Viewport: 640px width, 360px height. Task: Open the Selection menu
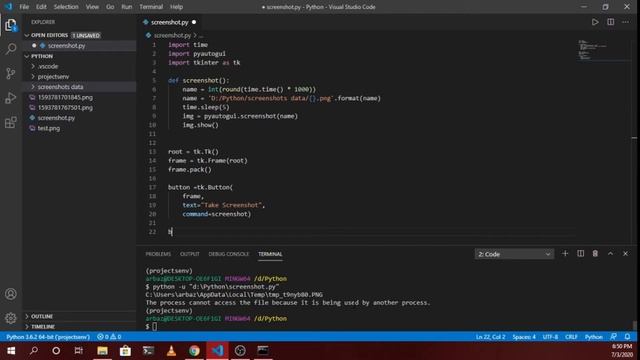(66, 7)
